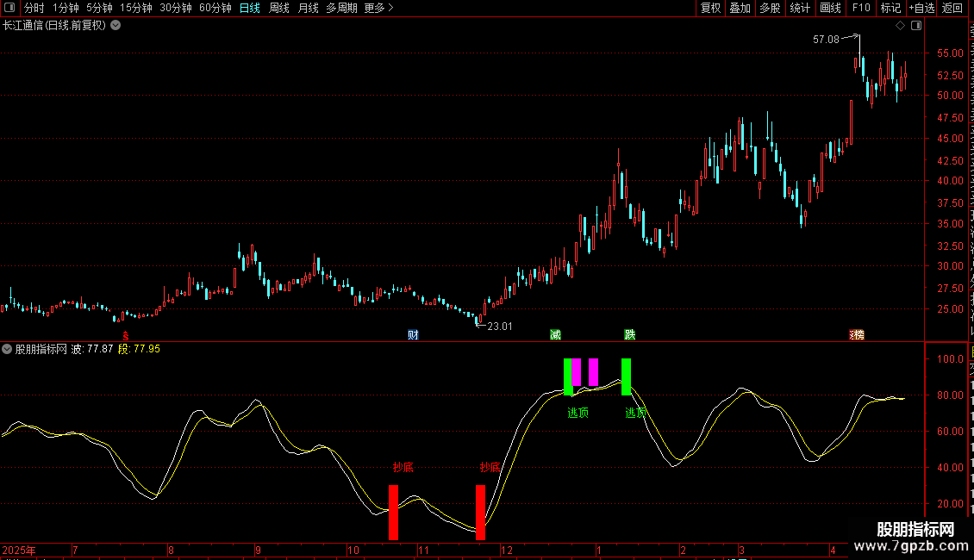974x560 pixels.
Task: Click the green 跌 event marker
Action: coord(630,335)
